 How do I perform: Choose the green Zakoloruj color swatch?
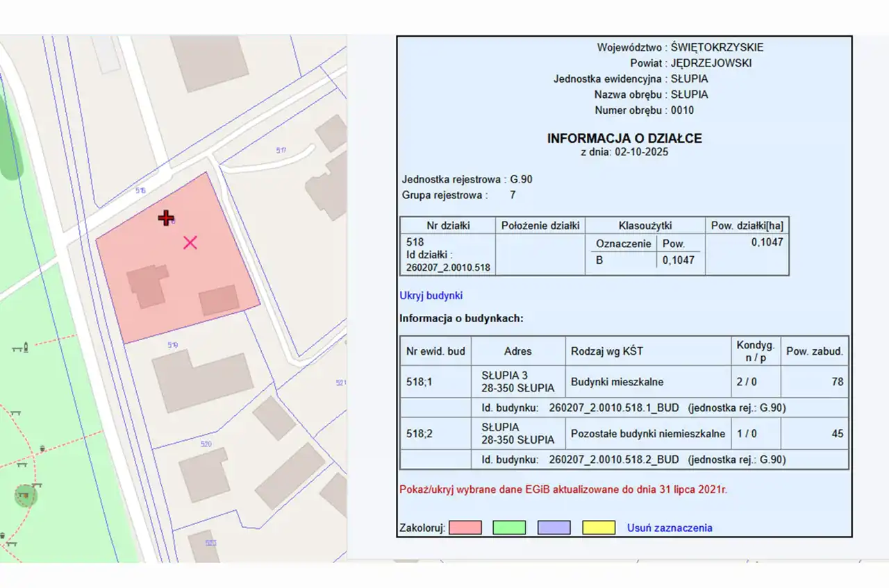[509, 528]
